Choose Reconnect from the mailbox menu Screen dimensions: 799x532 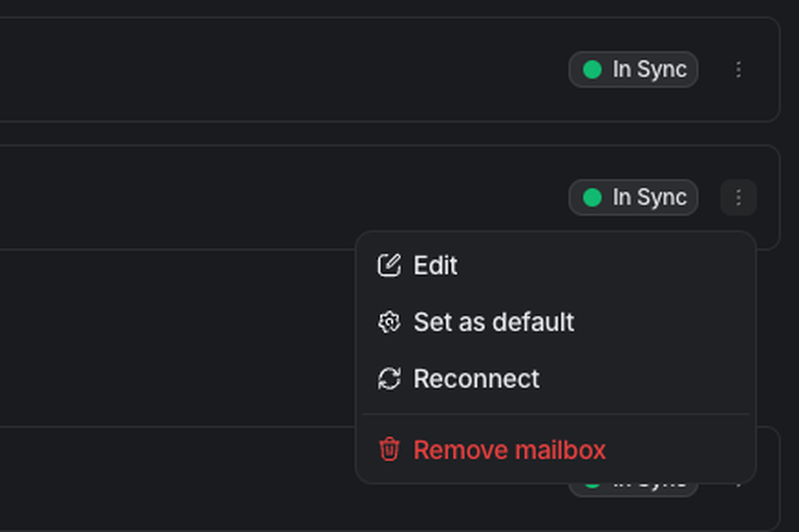pyautogui.click(x=476, y=378)
